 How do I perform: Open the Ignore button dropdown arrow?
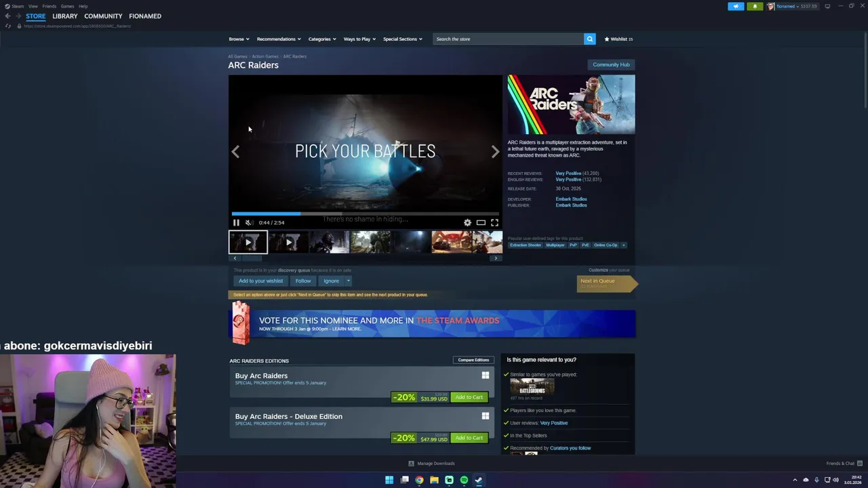pos(349,281)
